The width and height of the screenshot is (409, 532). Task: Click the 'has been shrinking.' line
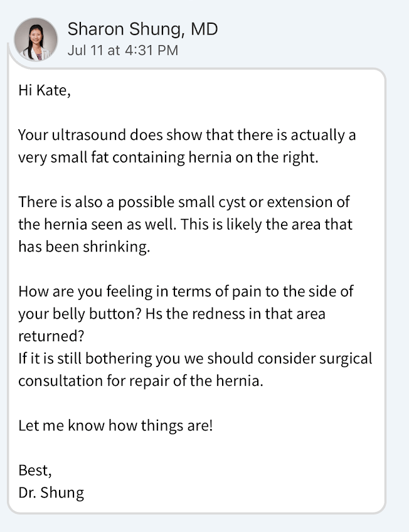click(x=84, y=247)
